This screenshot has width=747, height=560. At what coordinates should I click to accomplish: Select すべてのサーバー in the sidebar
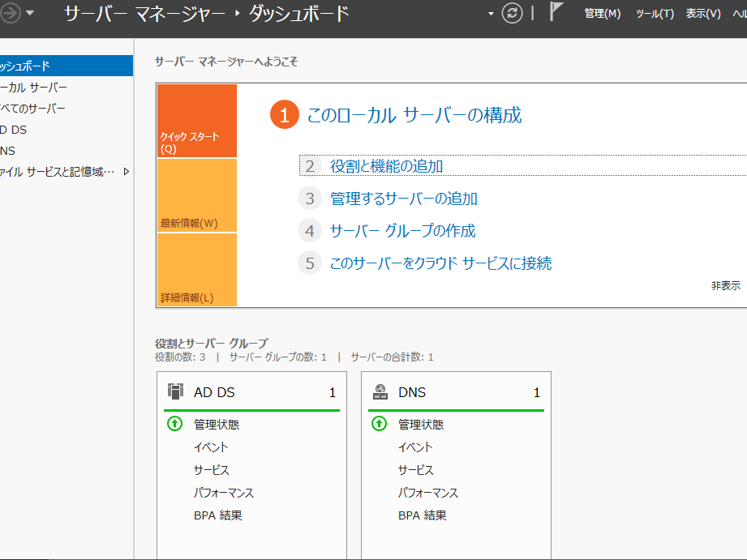67,109
